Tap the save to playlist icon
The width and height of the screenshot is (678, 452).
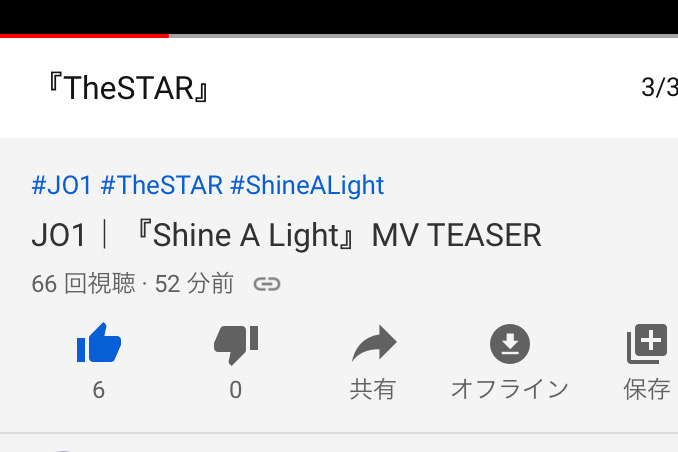click(647, 344)
